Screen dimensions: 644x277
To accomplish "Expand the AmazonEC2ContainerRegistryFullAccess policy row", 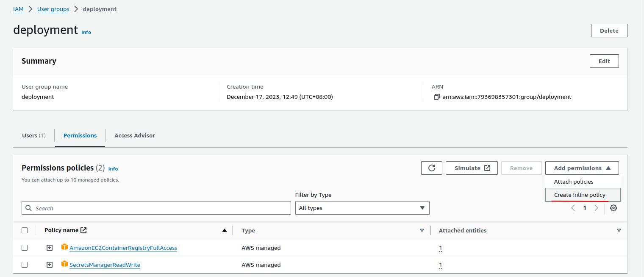I will tap(50, 248).
